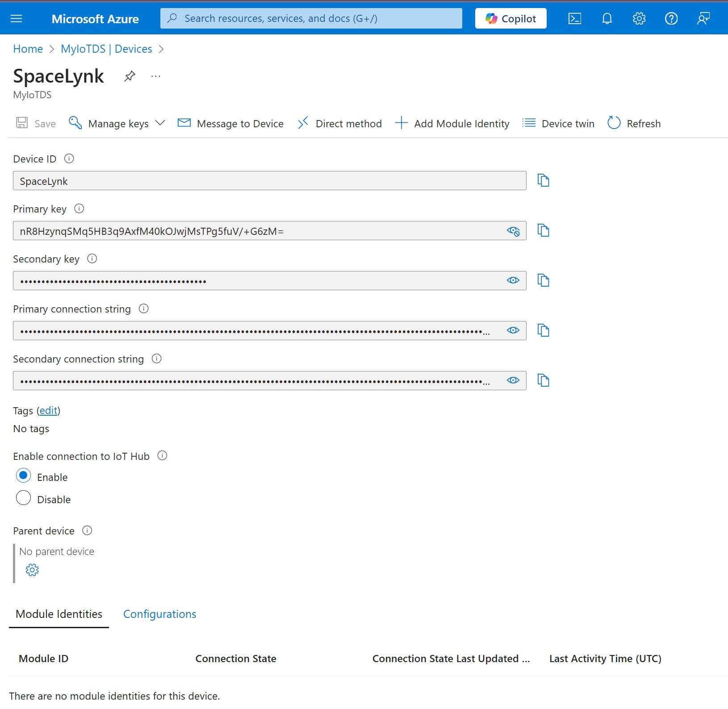
Task: Open the Device twin view
Action: pos(558,123)
